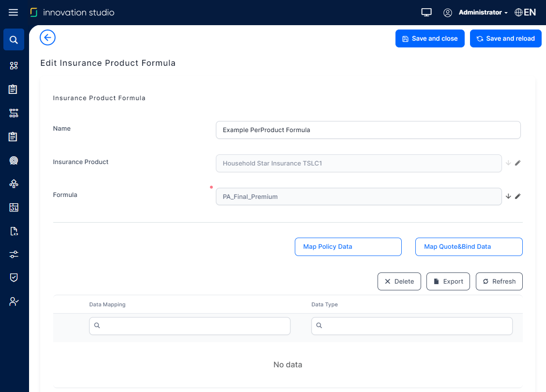The width and height of the screenshot is (546, 392).
Task: Click the user check icon in sidebar
Action: 14,301
